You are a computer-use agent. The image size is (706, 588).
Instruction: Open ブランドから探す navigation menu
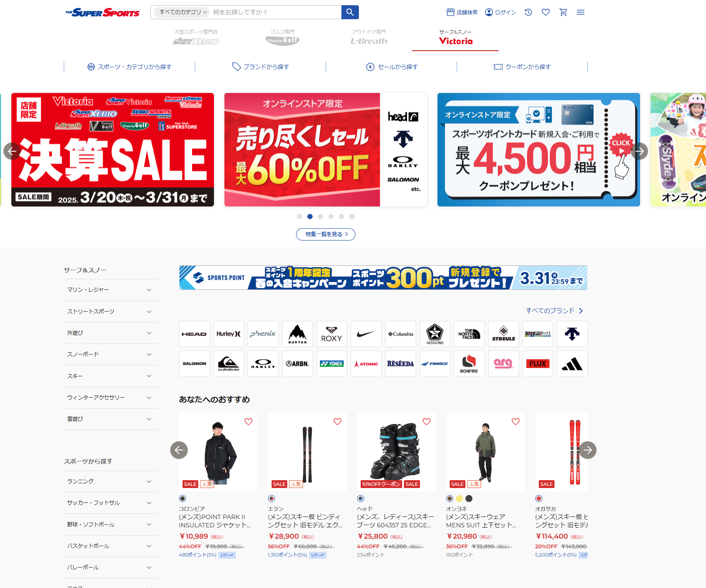[260, 67]
